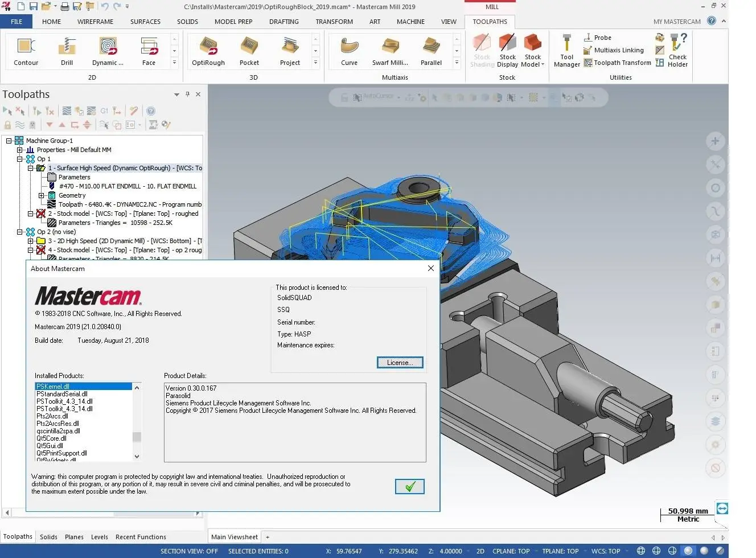Screen dimensions: 756x558
Task: Select the Curve multiaxis toolpath
Action: point(350,51)
